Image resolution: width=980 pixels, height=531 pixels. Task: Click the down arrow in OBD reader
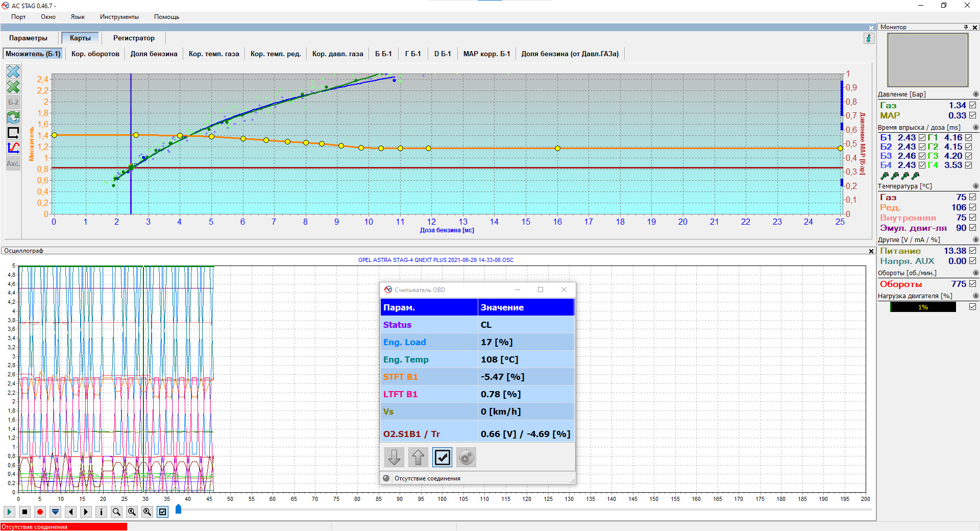pos(394,457)
